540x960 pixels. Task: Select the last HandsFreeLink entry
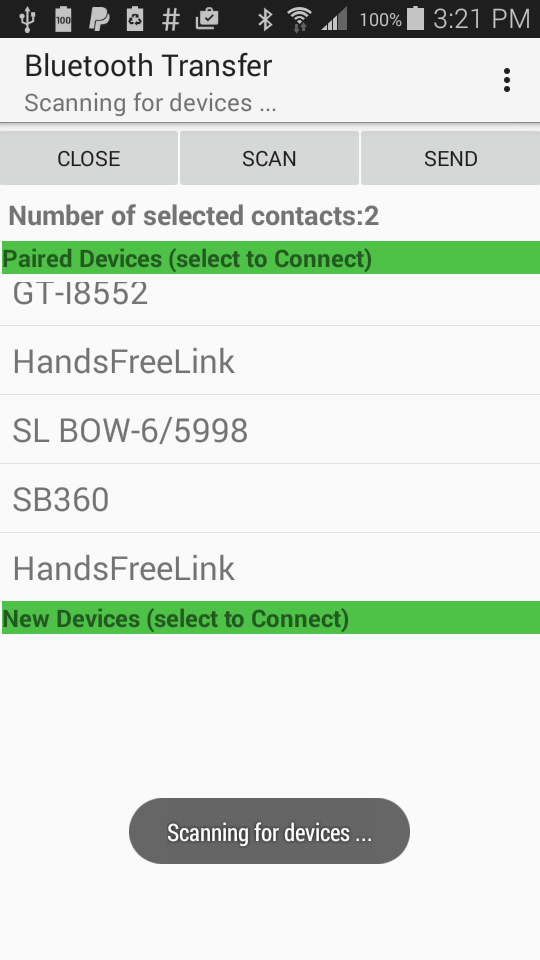(x=270, y=568)
